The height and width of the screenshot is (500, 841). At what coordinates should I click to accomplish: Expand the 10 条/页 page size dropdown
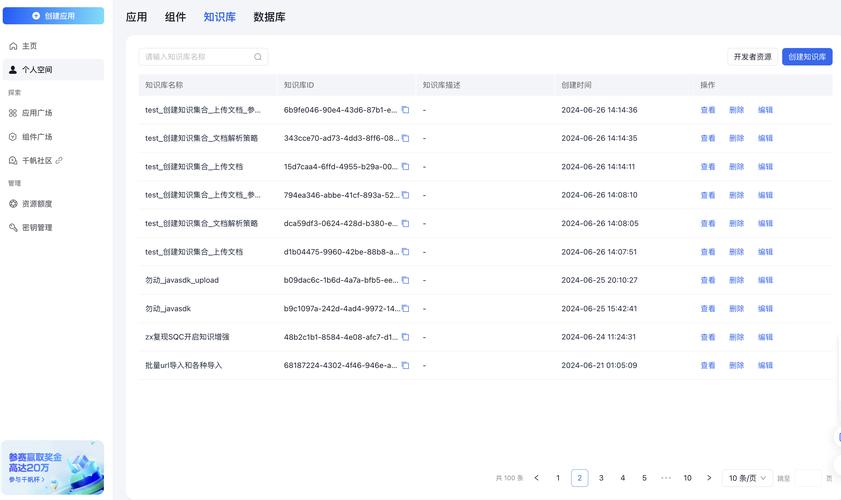(x=747, y=478)
